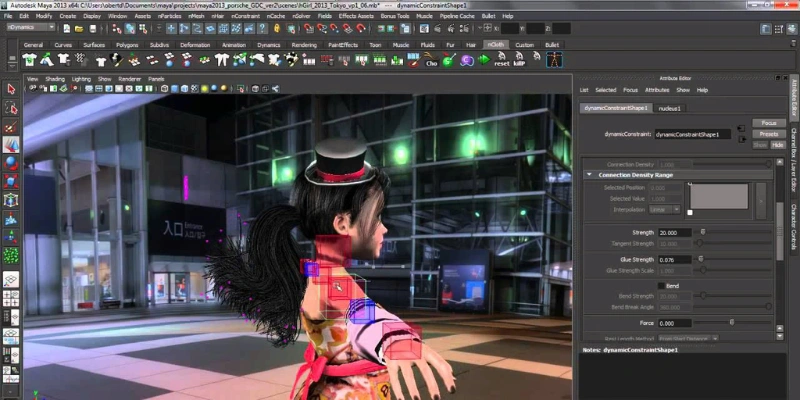The height and width of the screenshot is (400, 800).
Task: Click the smooth shade blue cube icon
Action: pos(174,89)
